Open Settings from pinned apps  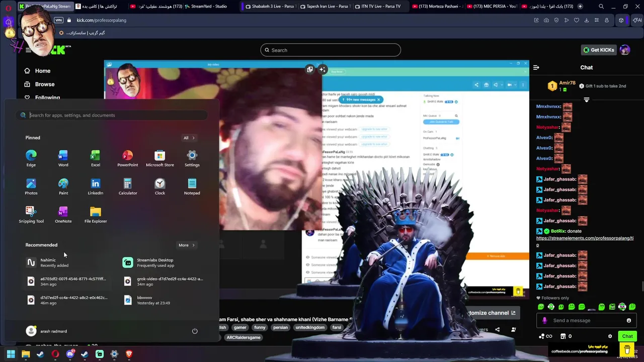pyautogui.click(x=192, y=158)
